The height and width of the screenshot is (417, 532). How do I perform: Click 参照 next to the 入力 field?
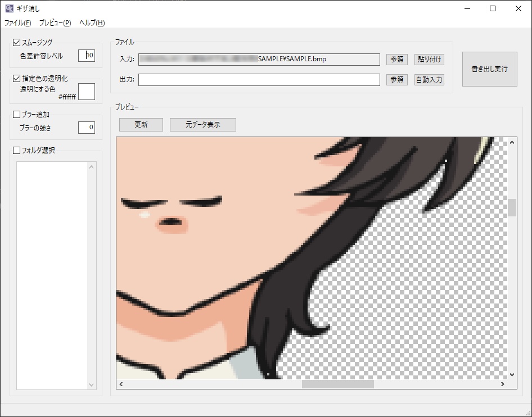[396, 59]
